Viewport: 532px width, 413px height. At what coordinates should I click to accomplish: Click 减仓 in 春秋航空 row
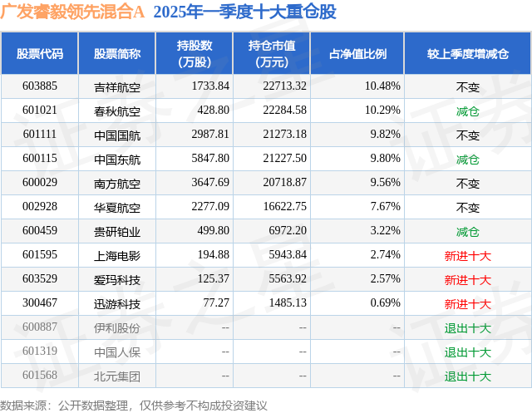(468, 111)
